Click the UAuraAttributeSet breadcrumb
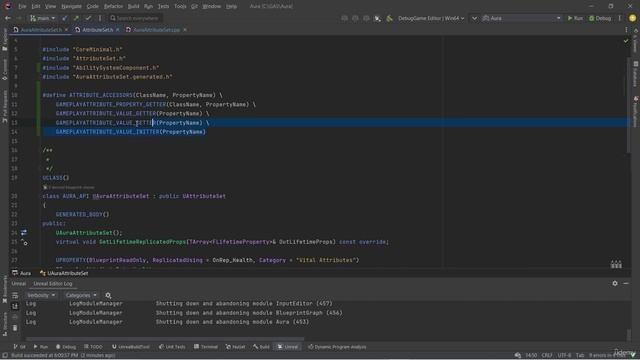The width and height of the screenshot is (640, 360). point(64,273)
